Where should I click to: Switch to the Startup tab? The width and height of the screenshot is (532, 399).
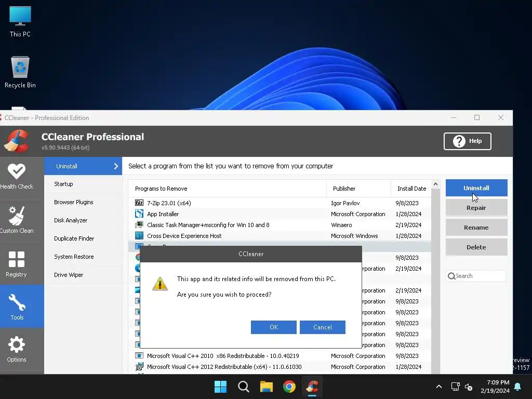pos(83,184)
